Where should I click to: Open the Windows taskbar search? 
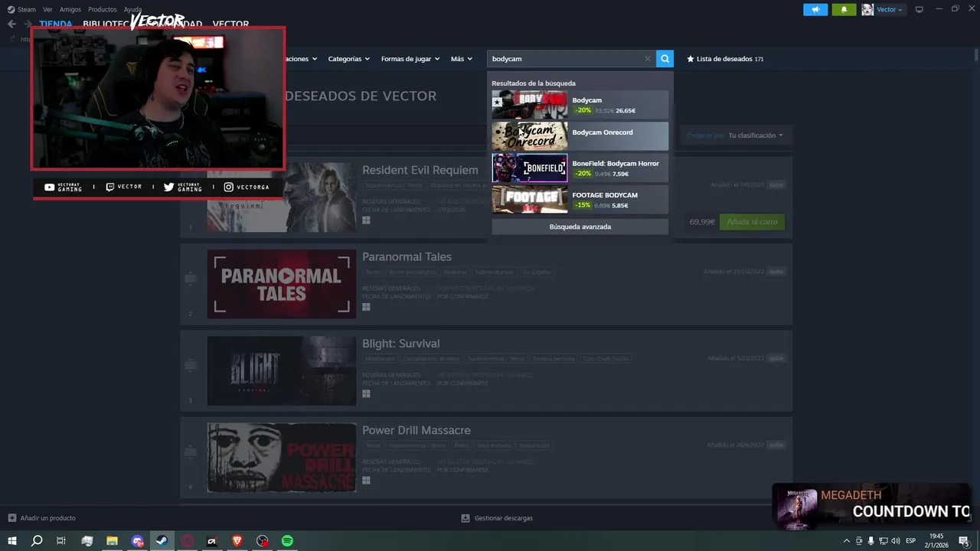(36, 541)
